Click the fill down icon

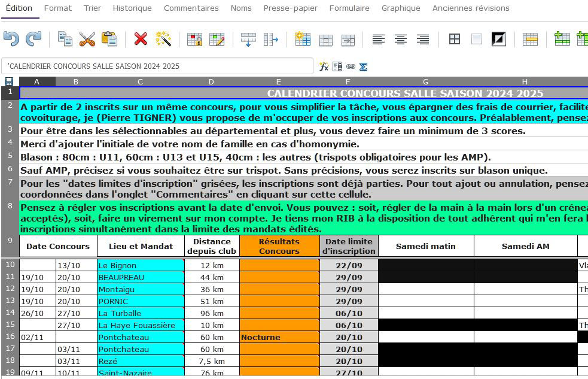(248, 40)
